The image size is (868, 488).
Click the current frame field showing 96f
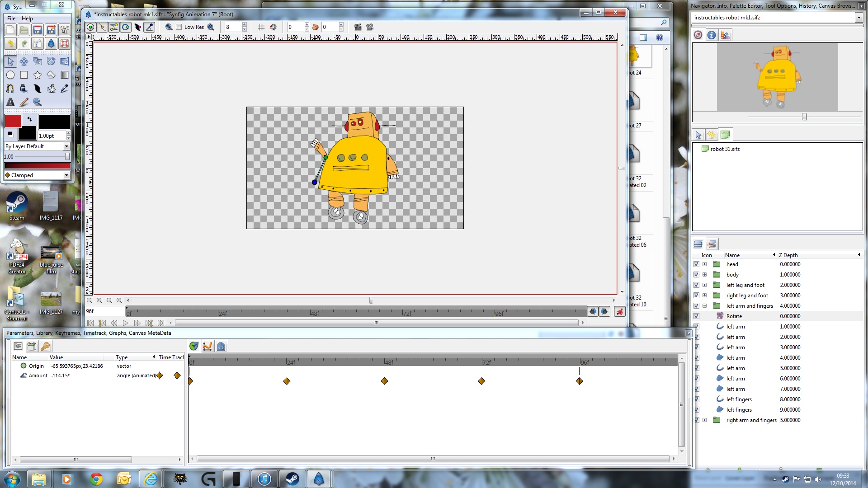point(105,311)
